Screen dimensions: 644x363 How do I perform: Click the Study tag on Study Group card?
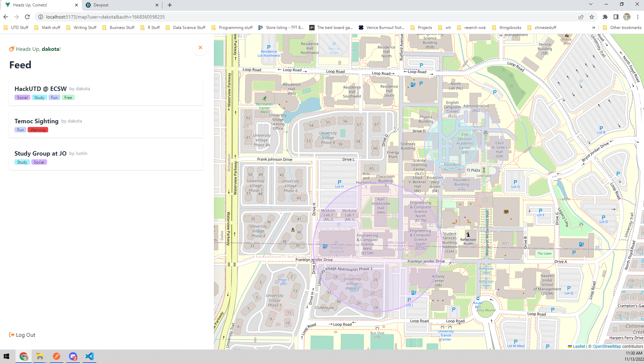(x=22, y=162)
